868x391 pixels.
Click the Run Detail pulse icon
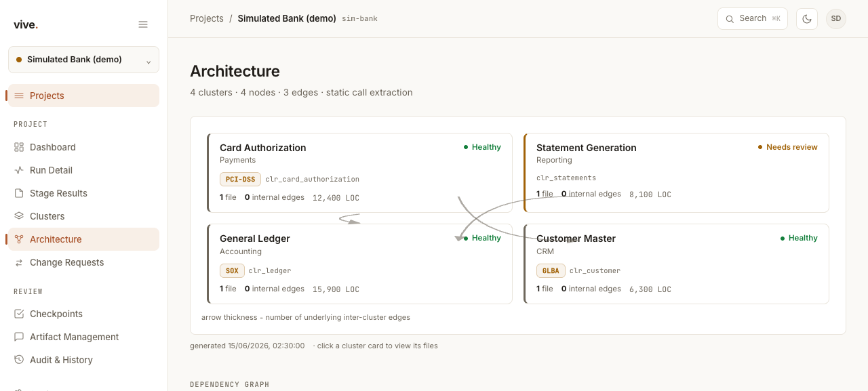click(x=19, y=170)
